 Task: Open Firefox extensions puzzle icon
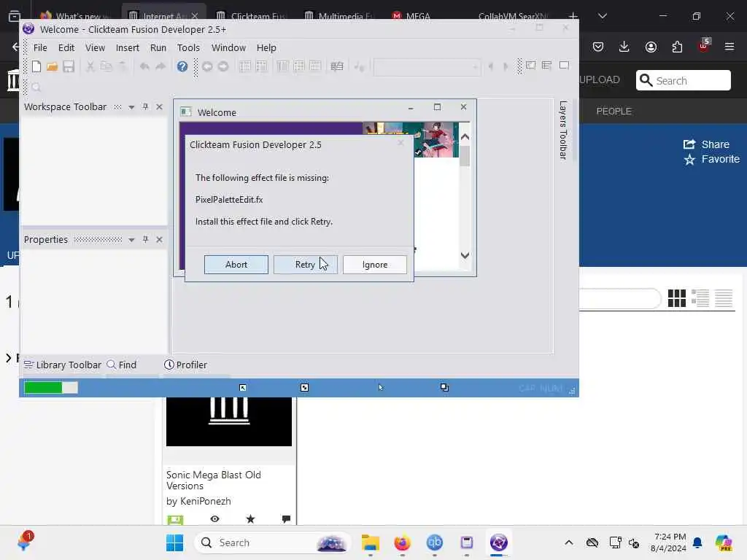677,47
